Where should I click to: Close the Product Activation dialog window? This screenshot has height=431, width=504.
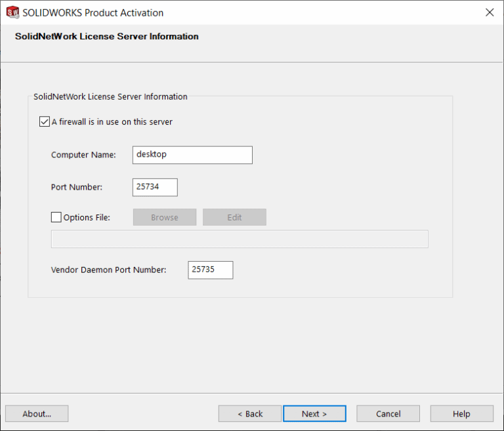489,12
